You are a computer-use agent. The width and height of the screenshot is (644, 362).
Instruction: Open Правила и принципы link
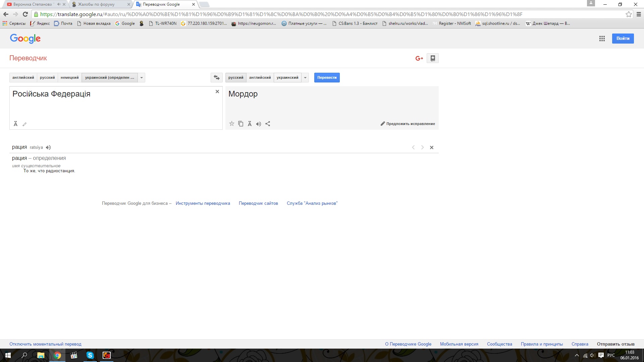click(x=542, y=344)
